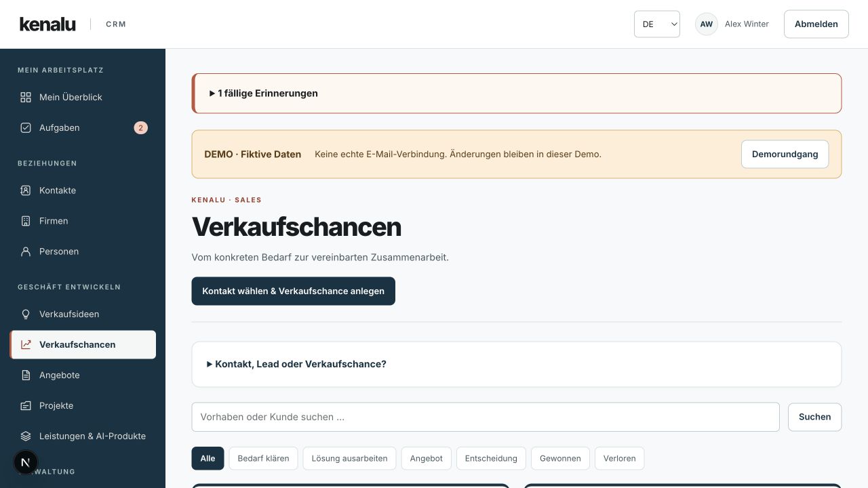868x488 pixels.
Task: Open Leistungen & AI-Produkte
Action: pos(83,436)
